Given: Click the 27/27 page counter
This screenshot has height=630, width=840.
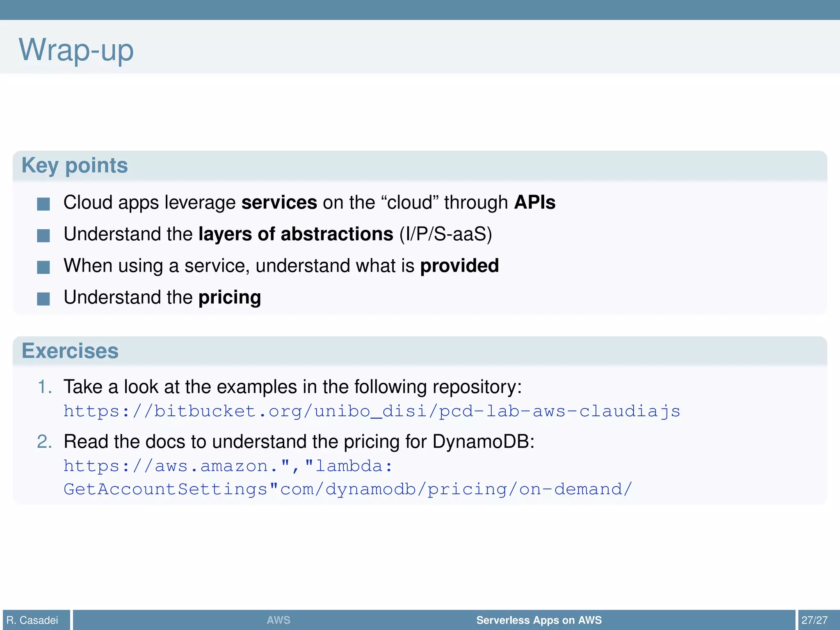Looking at the screenshot, I should point(815,620).
